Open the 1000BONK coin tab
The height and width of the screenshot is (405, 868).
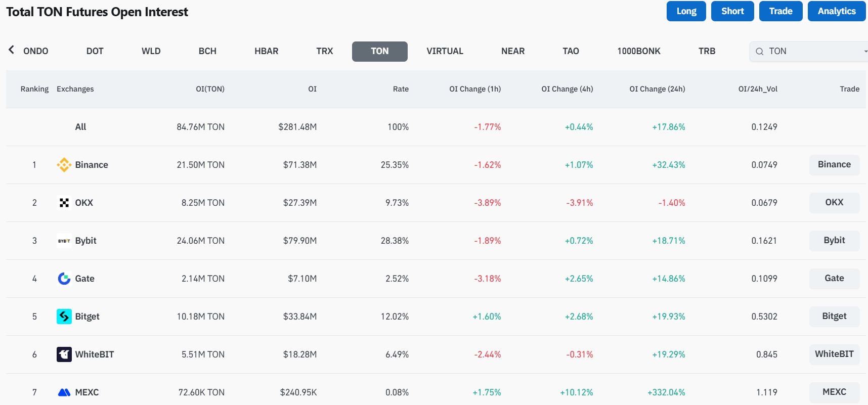[x=639, y=52]
